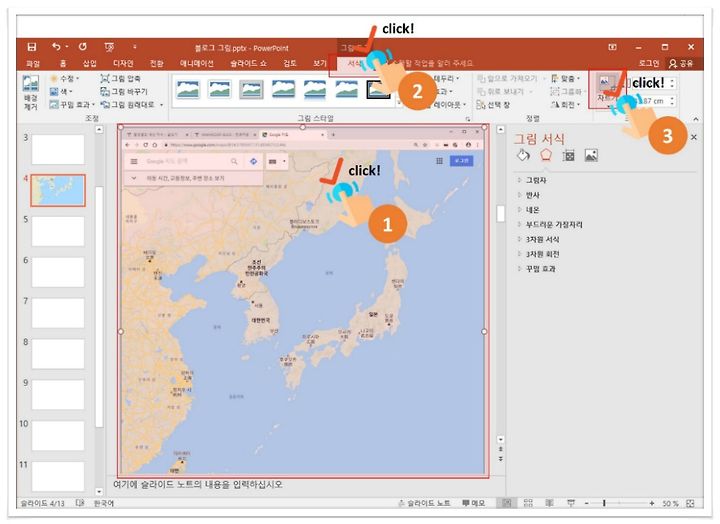Click 한국어 language in status bar
Screen dimensions: 720x524
[104, 503]
